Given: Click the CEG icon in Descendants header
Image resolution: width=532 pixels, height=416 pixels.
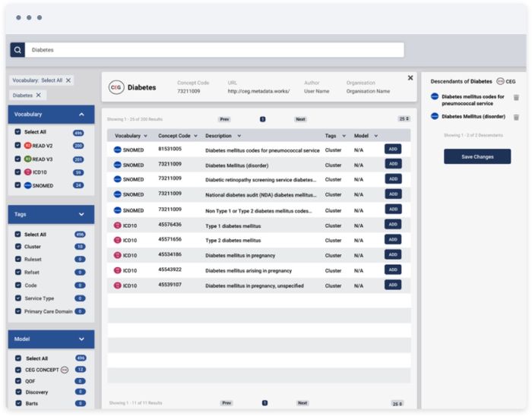Looking at the screenshot, I should [x=500, y=81].
